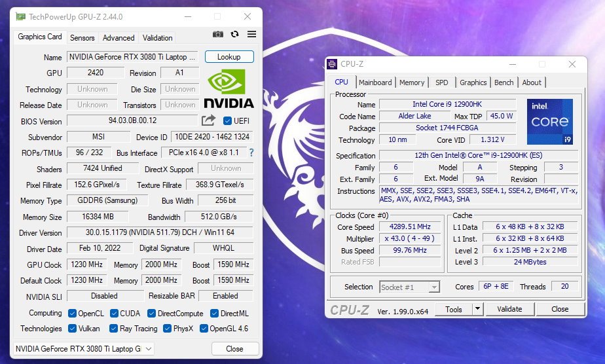
Task: Toggle the OpenCL checkbox
Action: (72, 313)
